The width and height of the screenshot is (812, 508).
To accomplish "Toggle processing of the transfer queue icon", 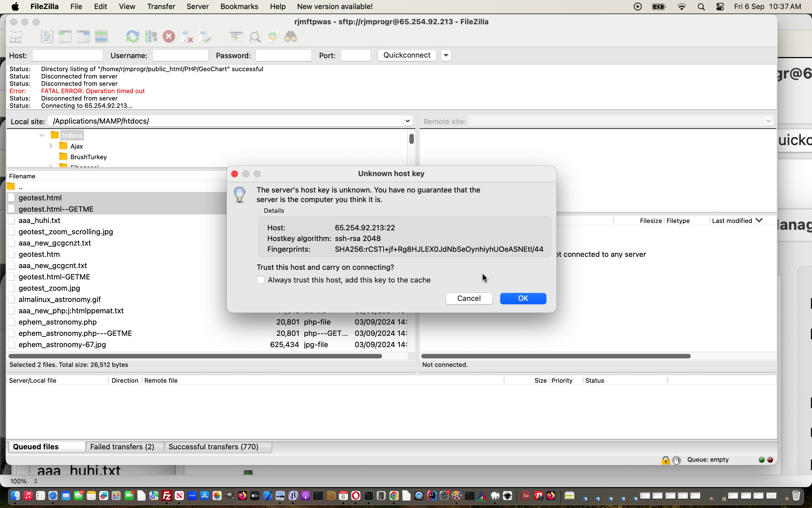I will tap(151, 37).
